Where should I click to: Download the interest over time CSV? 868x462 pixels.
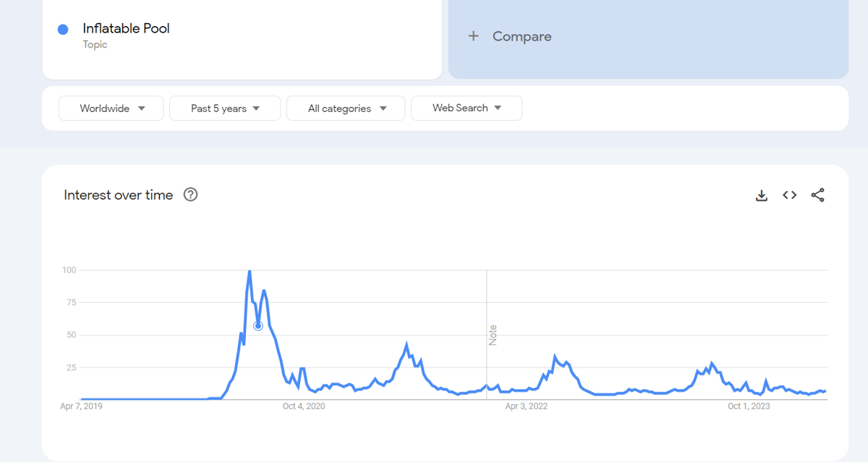pyautogui.click(x=761, y=195)
